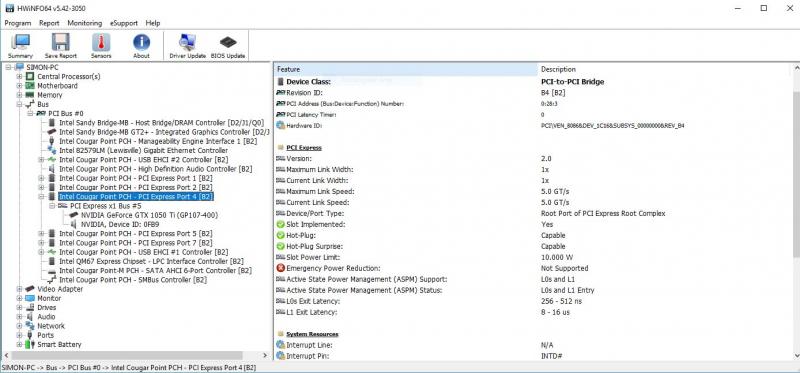Click the Slot Power Limit value 10.000 W
Viewport: 800px width, 373px height.
pyautogui.click(x=557, y=257)
